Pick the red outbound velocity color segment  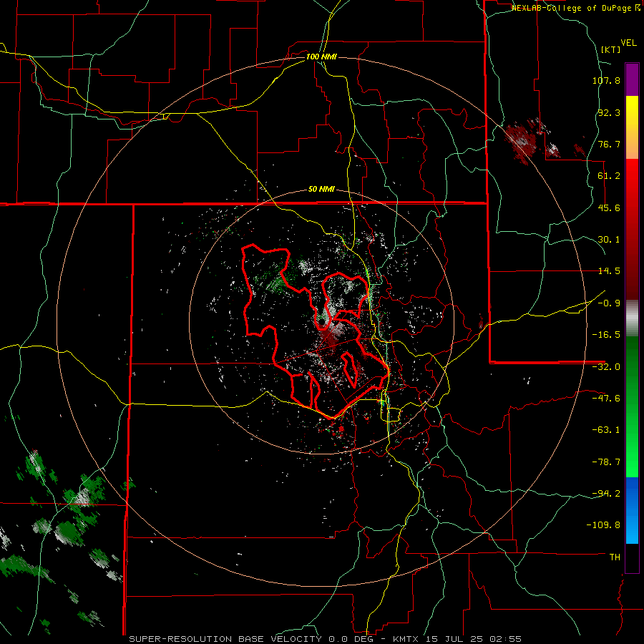pos(632,229)
